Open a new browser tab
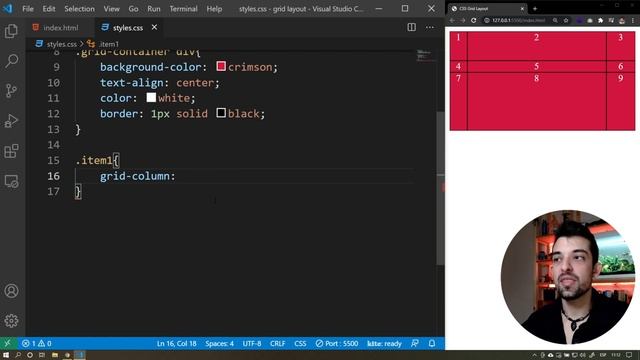640x360 pixels. (535, 9)
